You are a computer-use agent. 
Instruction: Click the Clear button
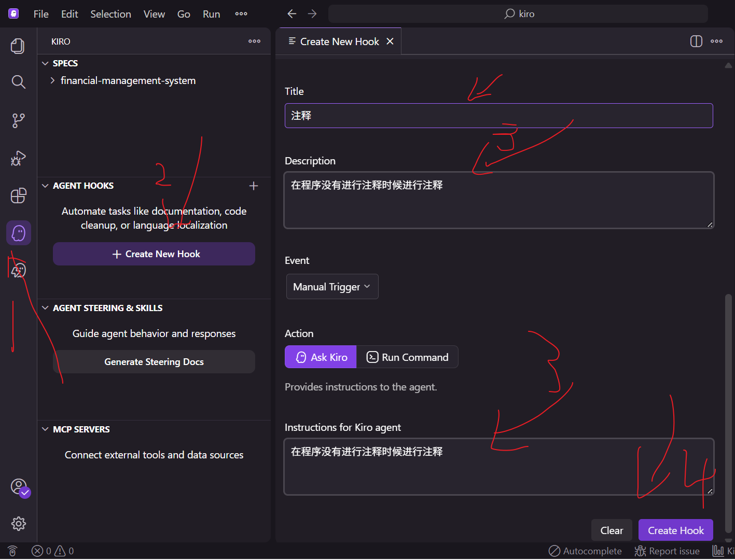coord(612,530)
